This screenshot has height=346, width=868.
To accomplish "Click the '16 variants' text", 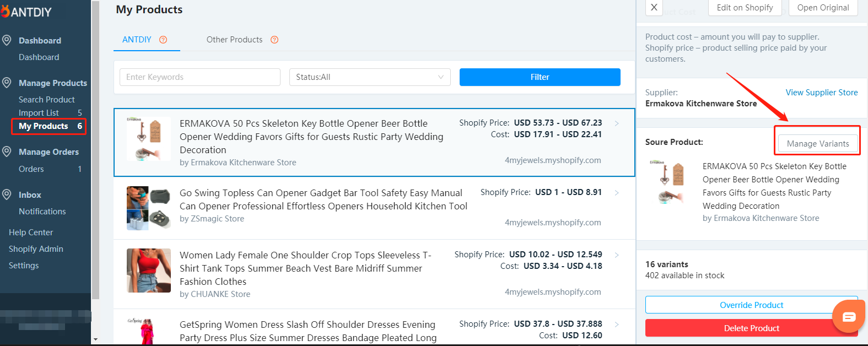I will (x=667, y=264).
